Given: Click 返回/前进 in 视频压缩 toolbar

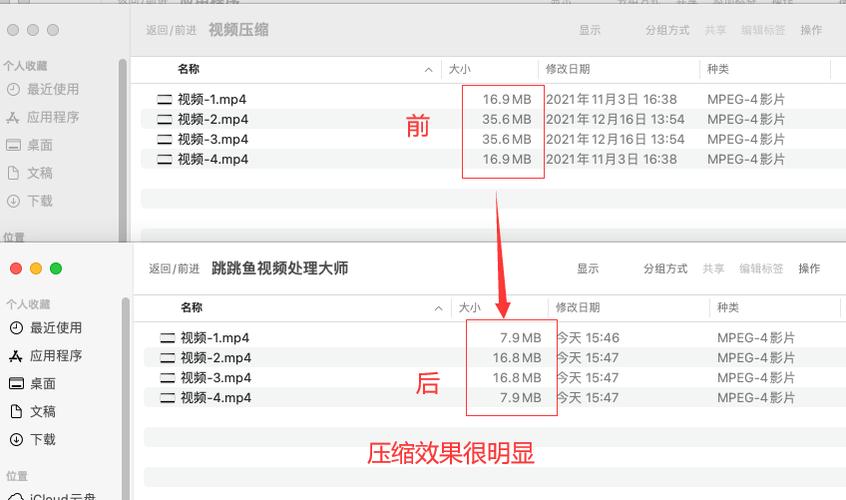Looking at the screenshot, I should [171, 30].
